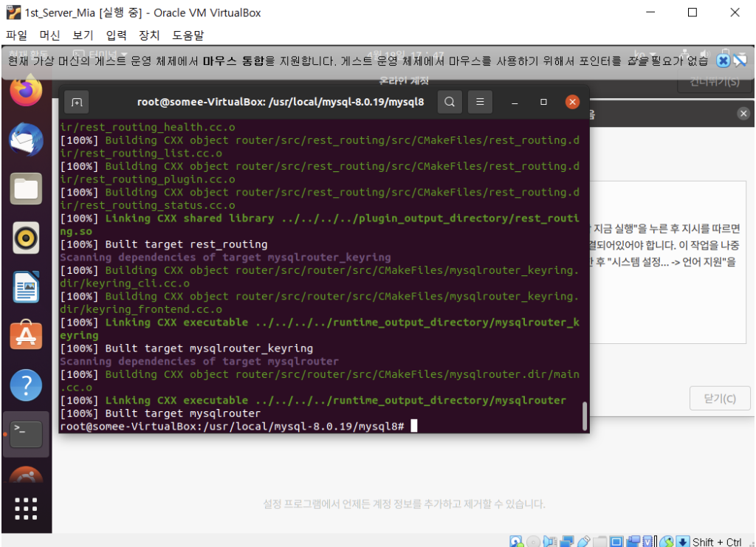Click the USB devices status icon
Viewport: 756px width, 547px height.
coord(583,542)
